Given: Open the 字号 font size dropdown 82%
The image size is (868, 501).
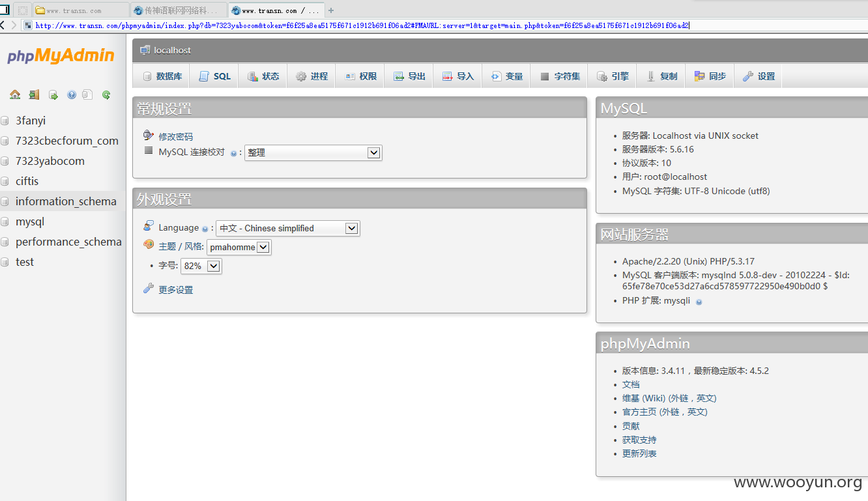Looking at the screenshot, I should (x=201, y=266).
